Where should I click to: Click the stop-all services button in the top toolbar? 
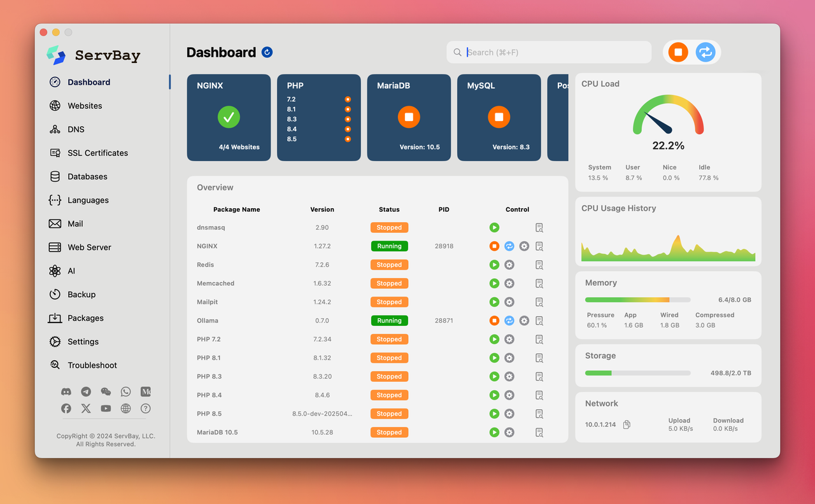tap(677, 52)
